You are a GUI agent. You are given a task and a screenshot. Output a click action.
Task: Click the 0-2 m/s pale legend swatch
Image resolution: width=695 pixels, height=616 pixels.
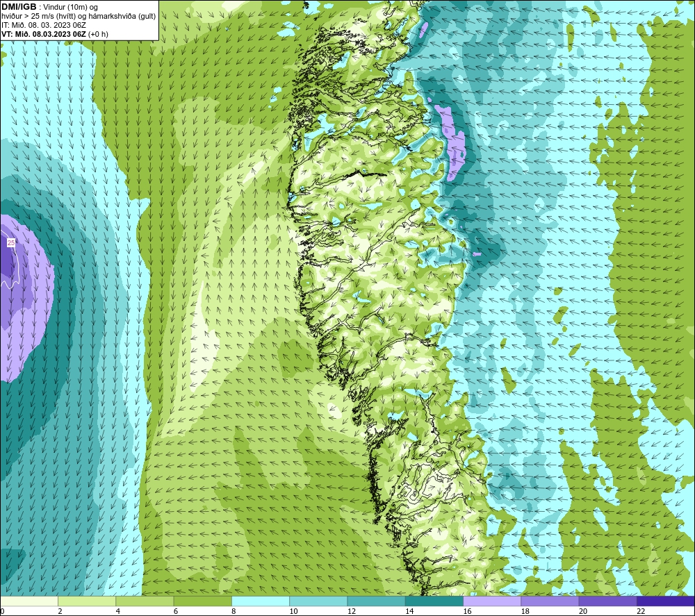tap(29, 601)
